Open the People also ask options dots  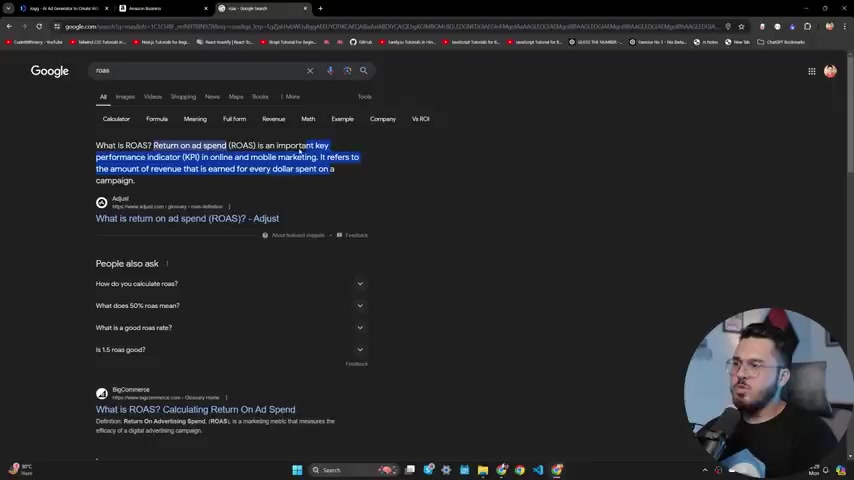pyautogui.click(x=167, y=264)
